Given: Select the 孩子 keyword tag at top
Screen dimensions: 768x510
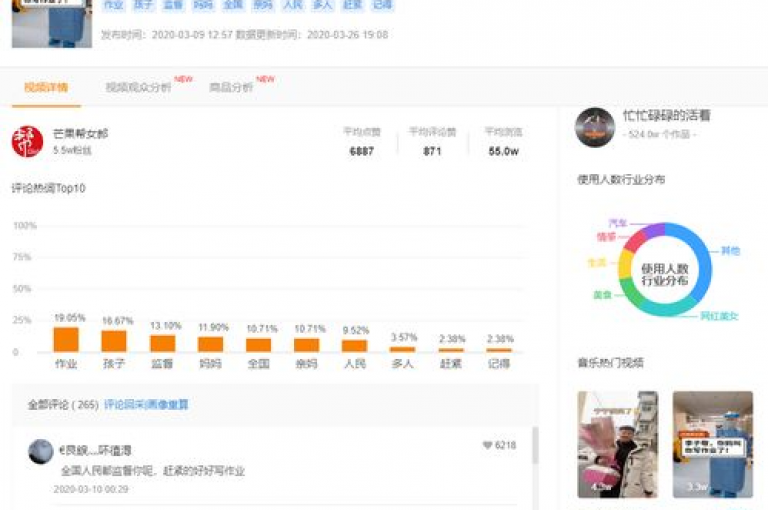Looking at the screenshot, I should point(144,5).
